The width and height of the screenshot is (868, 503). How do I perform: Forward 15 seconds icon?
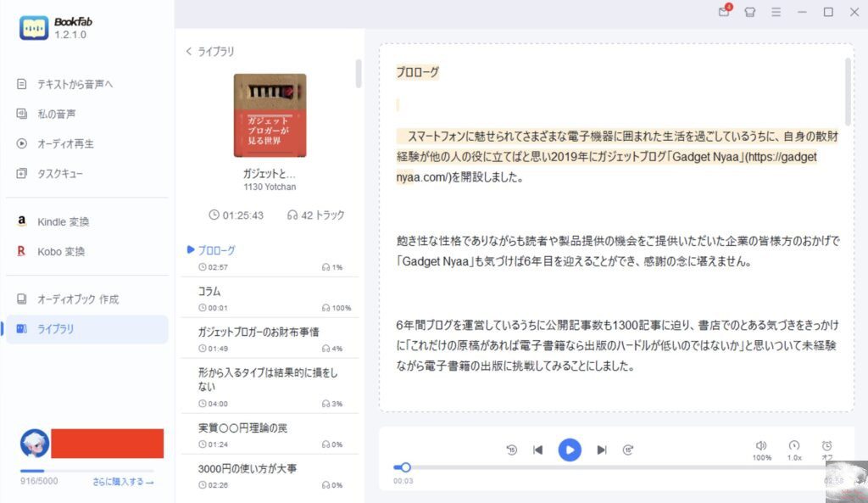(x=628, y=450)
